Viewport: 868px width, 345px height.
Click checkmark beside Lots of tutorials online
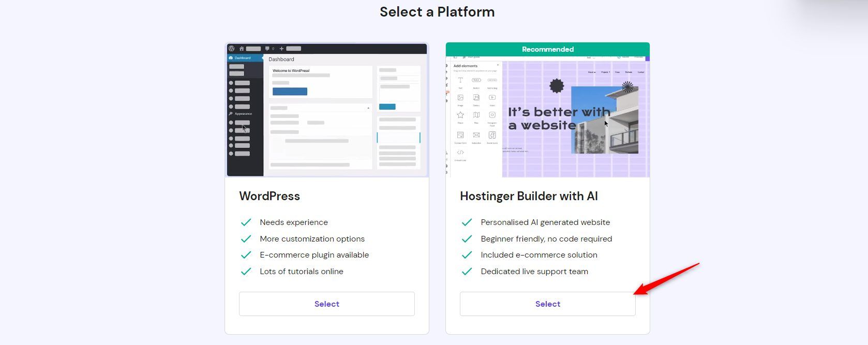(x=246, y=272)
